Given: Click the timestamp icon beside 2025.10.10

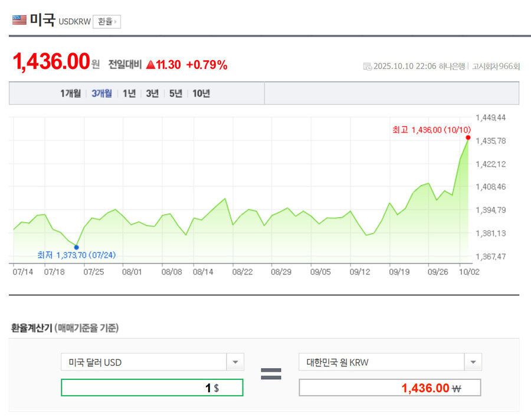Looking at the screenshot, I should [x=368, y=66].
